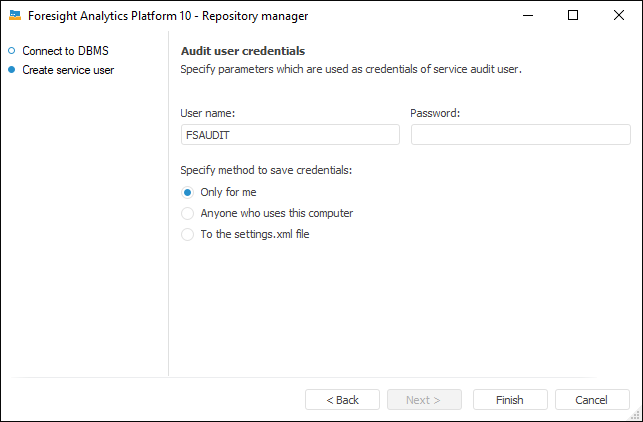Click the hollow bullet beside Connect to DBMS

[12, 50]
